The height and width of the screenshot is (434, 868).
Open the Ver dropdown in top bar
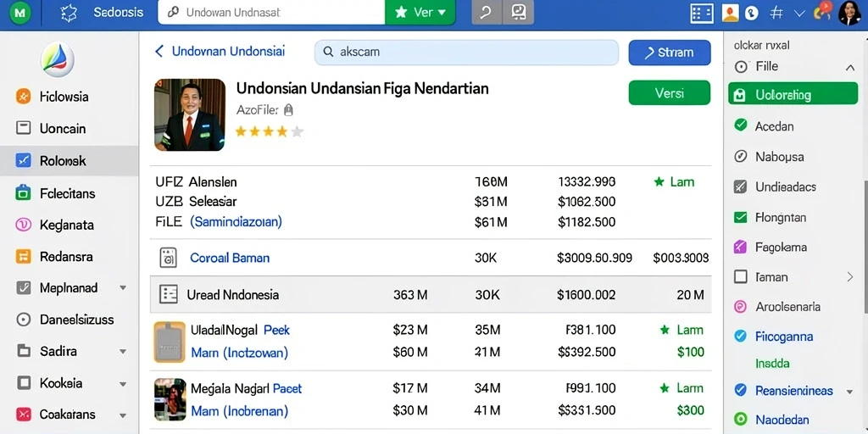click(x=420, y=12)
